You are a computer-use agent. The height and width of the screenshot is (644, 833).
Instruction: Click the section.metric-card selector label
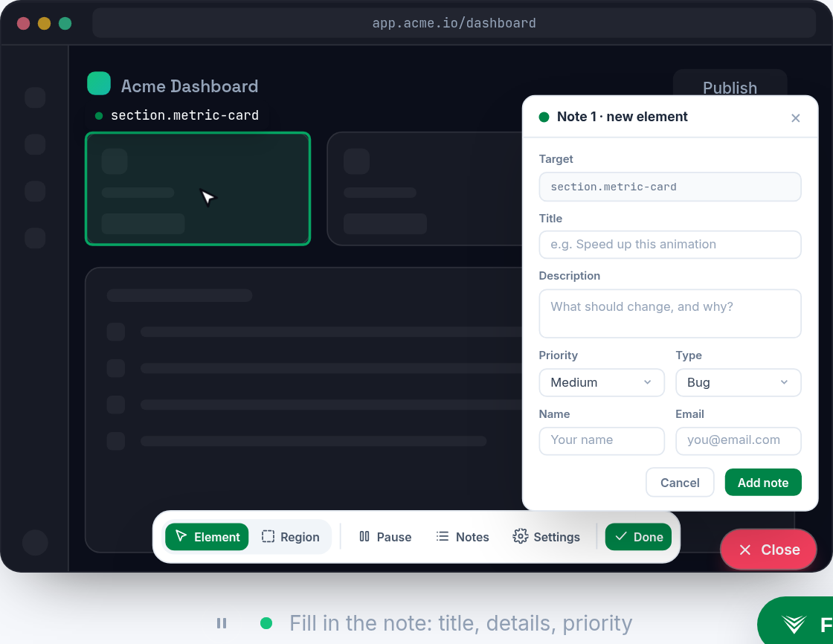184,115
